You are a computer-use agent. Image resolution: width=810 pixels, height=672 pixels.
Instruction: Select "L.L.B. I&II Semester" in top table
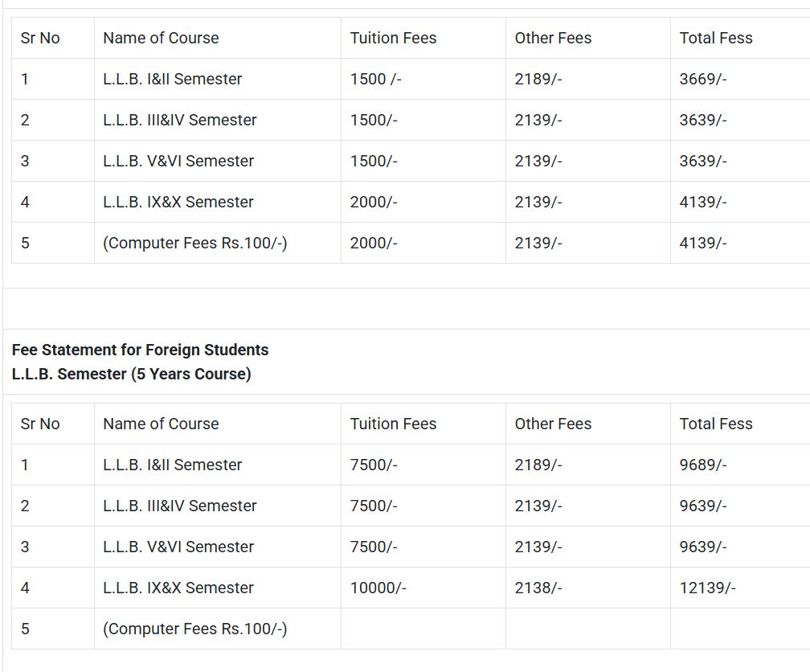coord(172,79)
